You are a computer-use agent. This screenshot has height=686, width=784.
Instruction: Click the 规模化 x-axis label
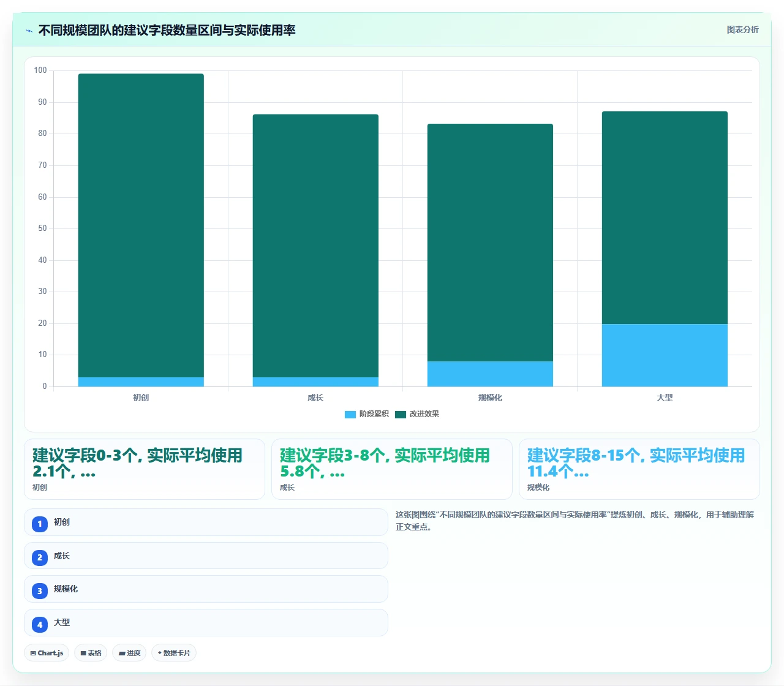coord(490,398)
